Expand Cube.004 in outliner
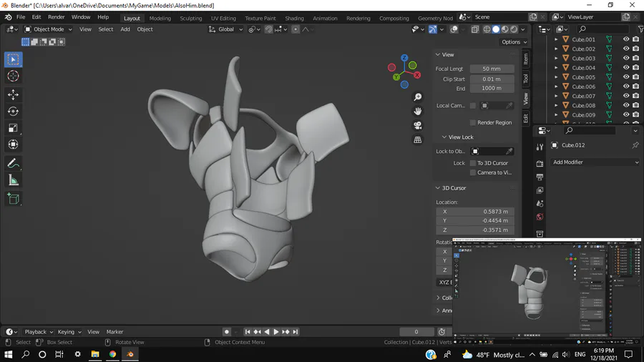 (556, 68)
